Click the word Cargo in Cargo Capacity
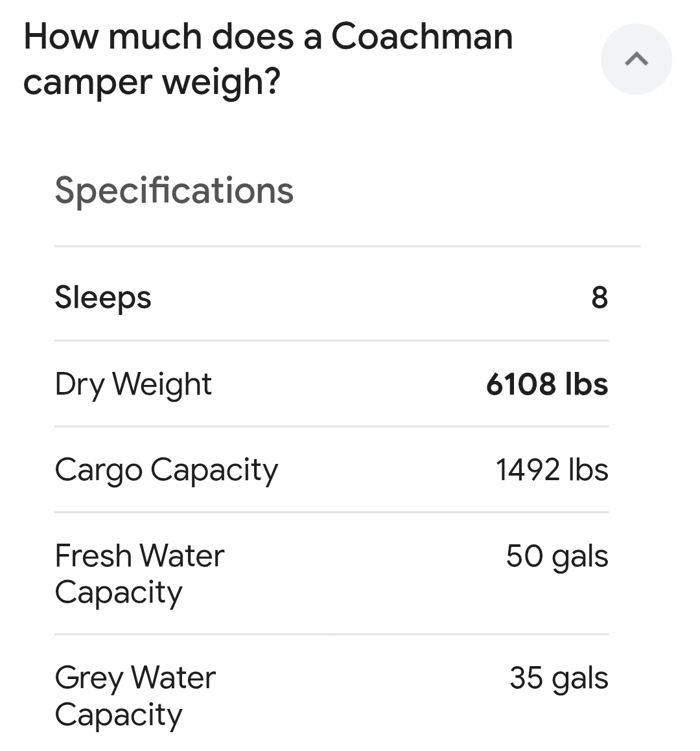 (x=99, y=470)
